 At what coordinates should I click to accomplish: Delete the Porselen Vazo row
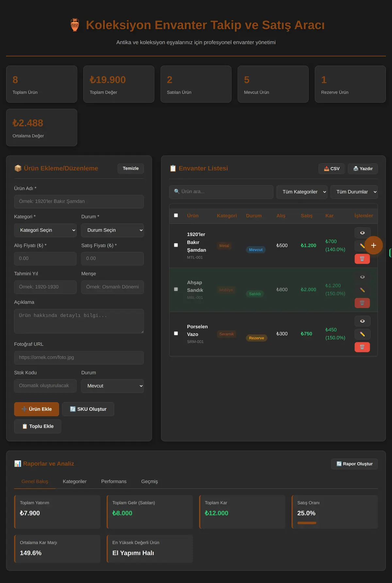pos(362,347)
